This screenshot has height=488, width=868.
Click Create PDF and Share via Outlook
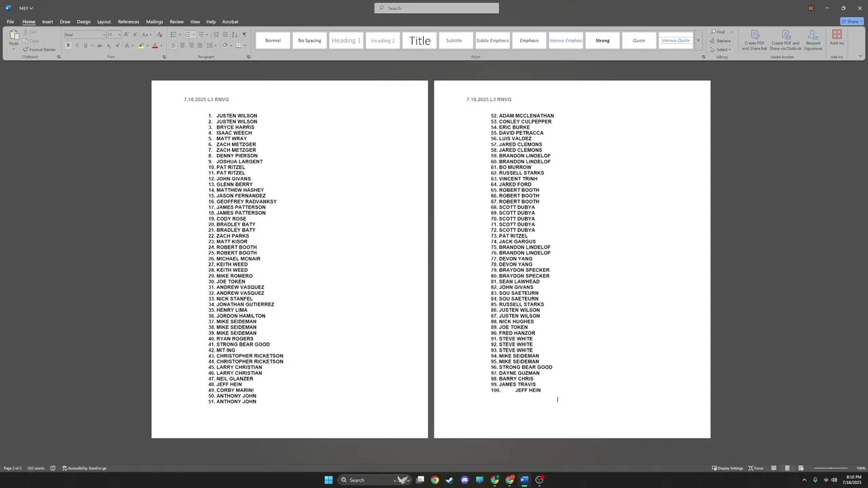(785, 40)
